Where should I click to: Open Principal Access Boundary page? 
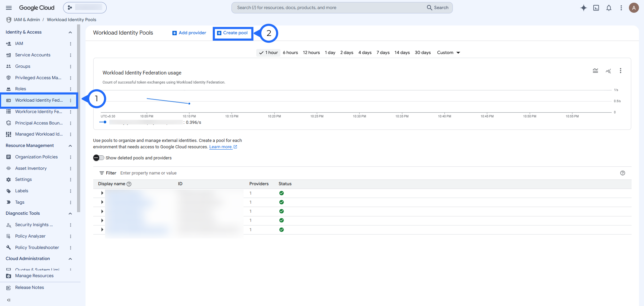tap(39, 123)
